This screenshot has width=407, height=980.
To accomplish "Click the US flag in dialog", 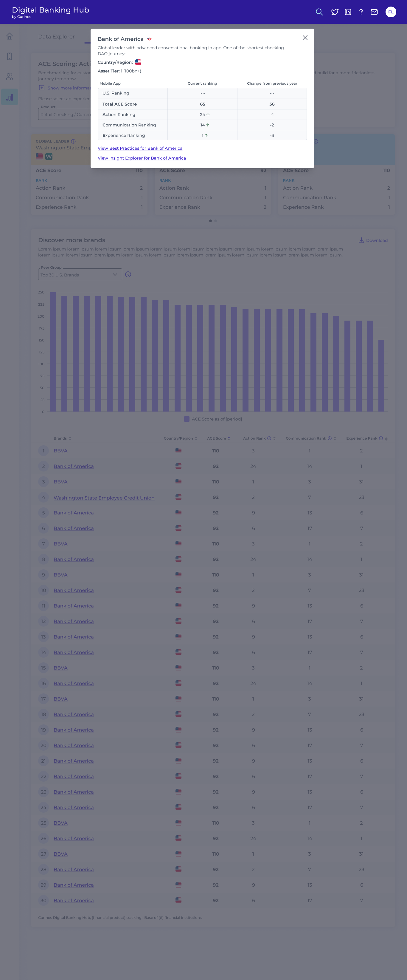I will (138, 62).
